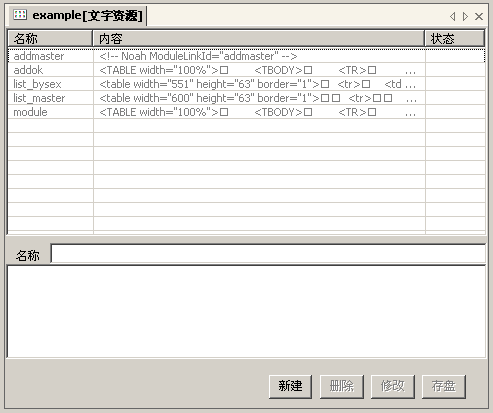Select the left tab-scroll arrow

click(x=452, y=16)
